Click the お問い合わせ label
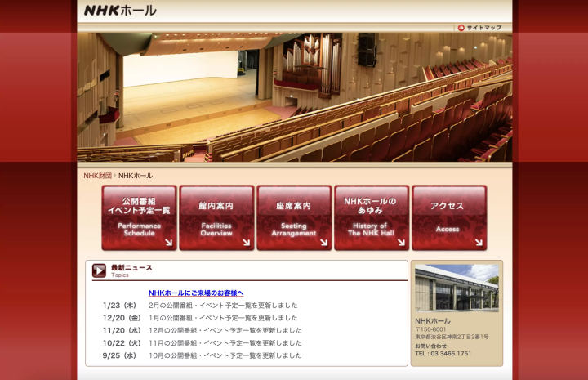The image size is (588, 380). [x=431, y=346]
